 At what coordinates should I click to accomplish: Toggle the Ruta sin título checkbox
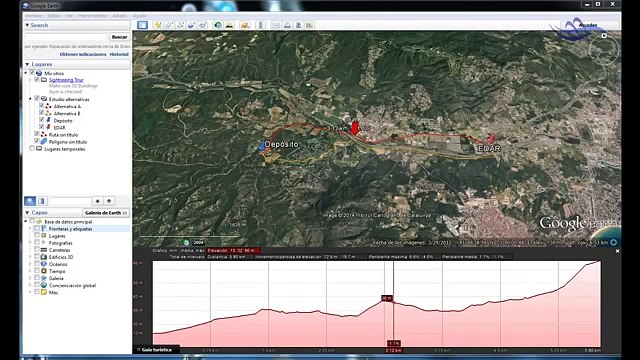point(37,134)
